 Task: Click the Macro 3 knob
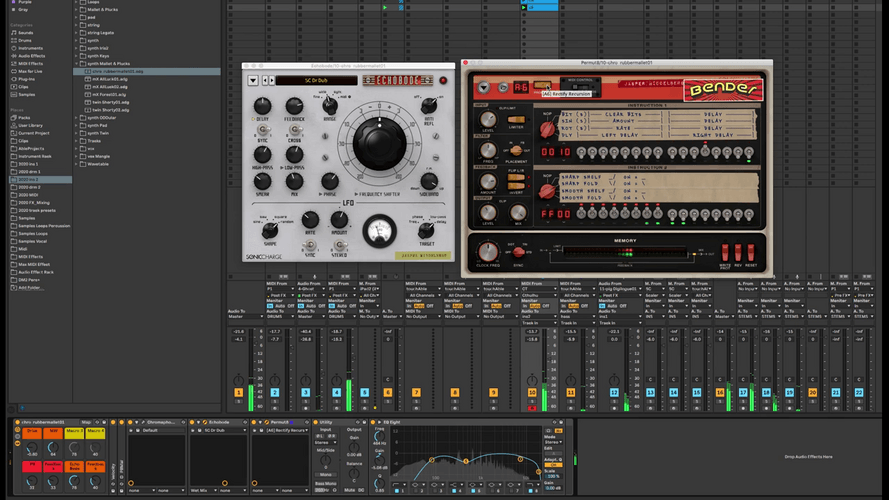pyautogui.click(x=74, y=448)
